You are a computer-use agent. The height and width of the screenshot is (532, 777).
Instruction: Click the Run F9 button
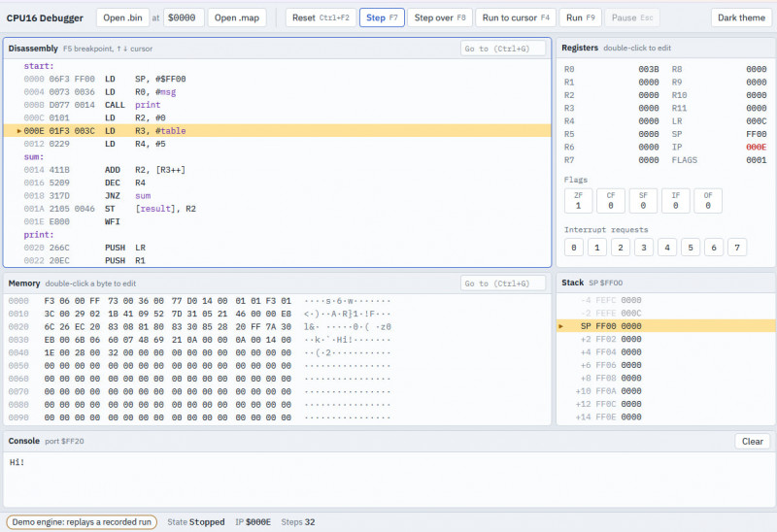580,17
